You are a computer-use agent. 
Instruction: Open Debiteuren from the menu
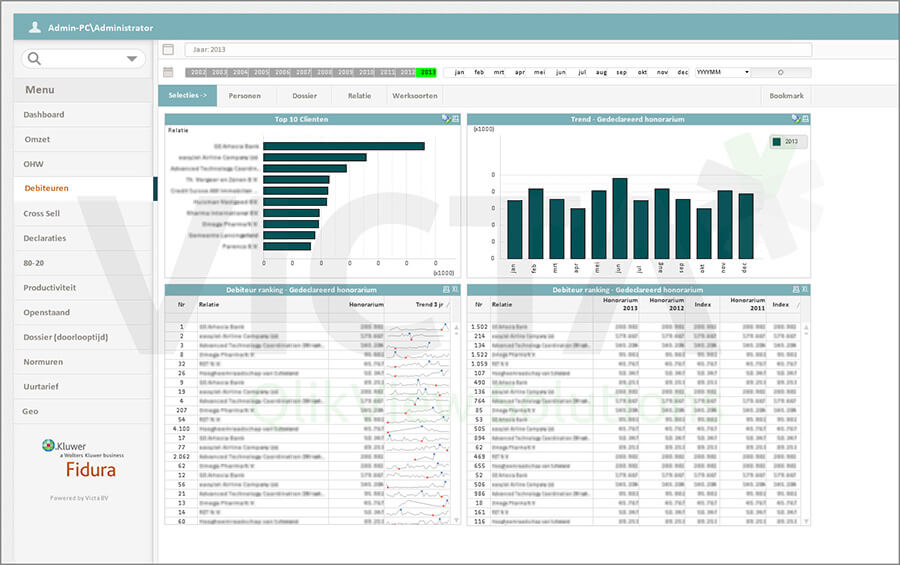[83, 188]
